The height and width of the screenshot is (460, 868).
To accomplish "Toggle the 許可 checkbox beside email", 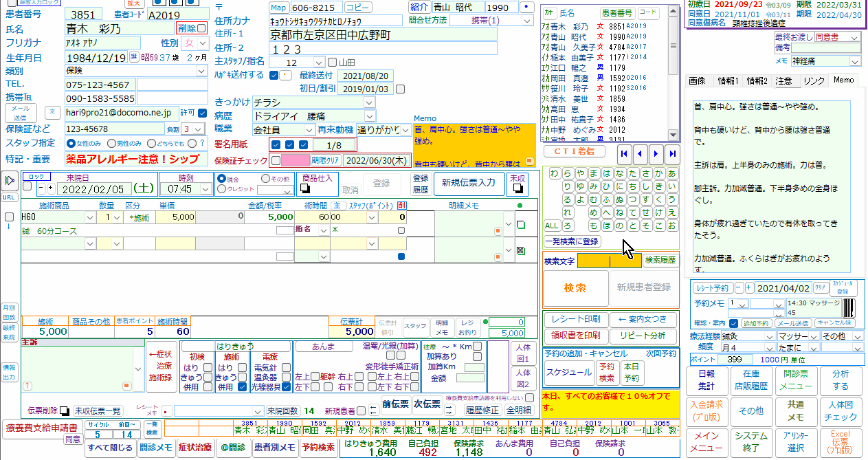I will click(202, 113).
